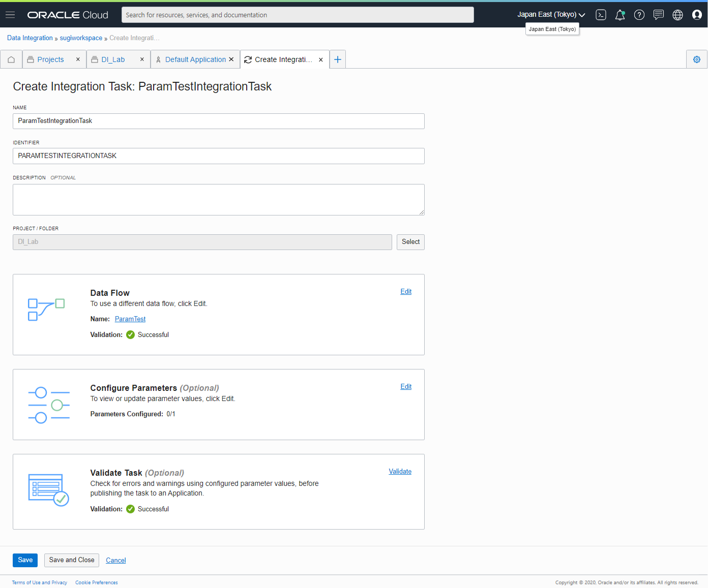Open the user profile avatar icon

coord(697,15)
